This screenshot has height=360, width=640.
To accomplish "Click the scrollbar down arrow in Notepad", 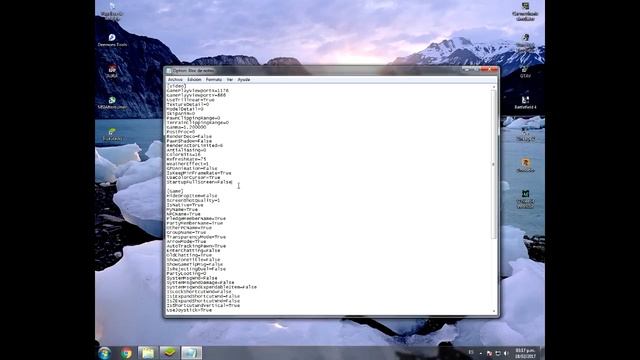I will pos(493,311).
